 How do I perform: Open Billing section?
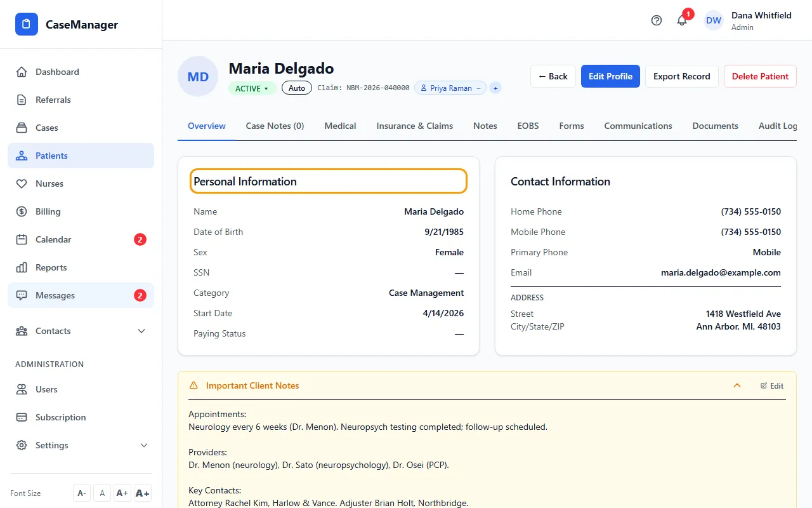point(81,211)
